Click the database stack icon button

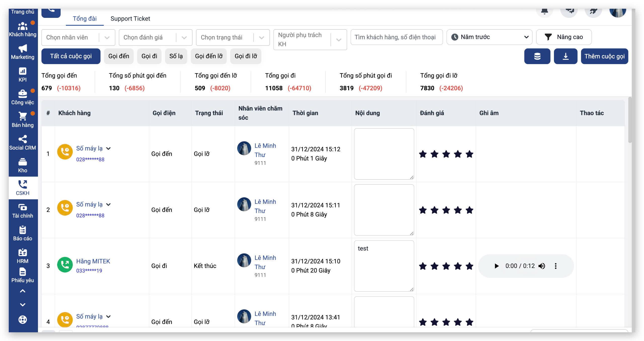point(537,56)
